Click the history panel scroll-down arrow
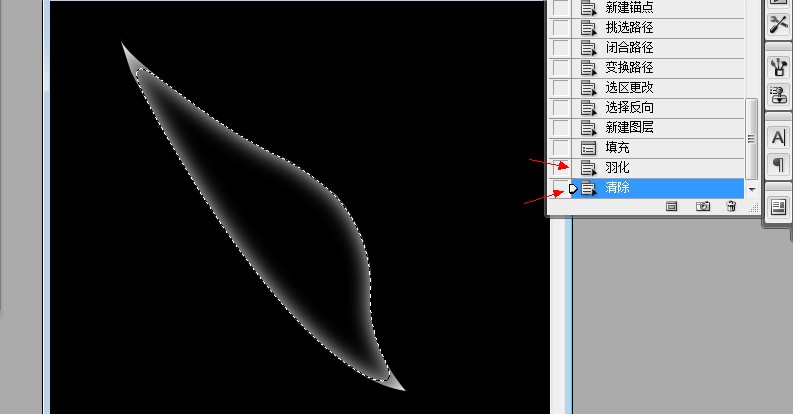 point(752,190)
